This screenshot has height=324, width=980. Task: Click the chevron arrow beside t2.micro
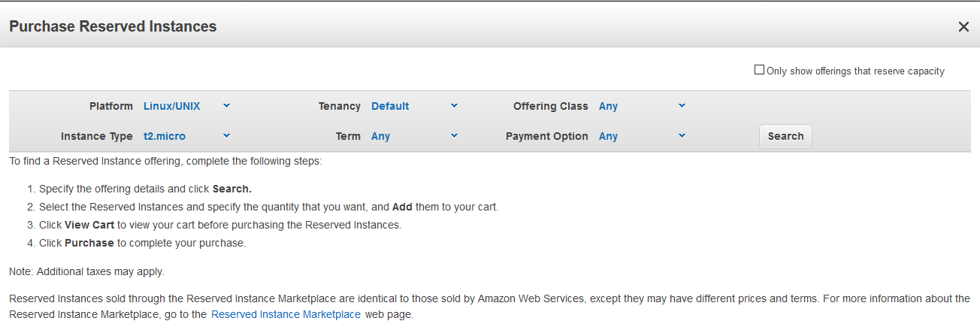click(227, 136)
